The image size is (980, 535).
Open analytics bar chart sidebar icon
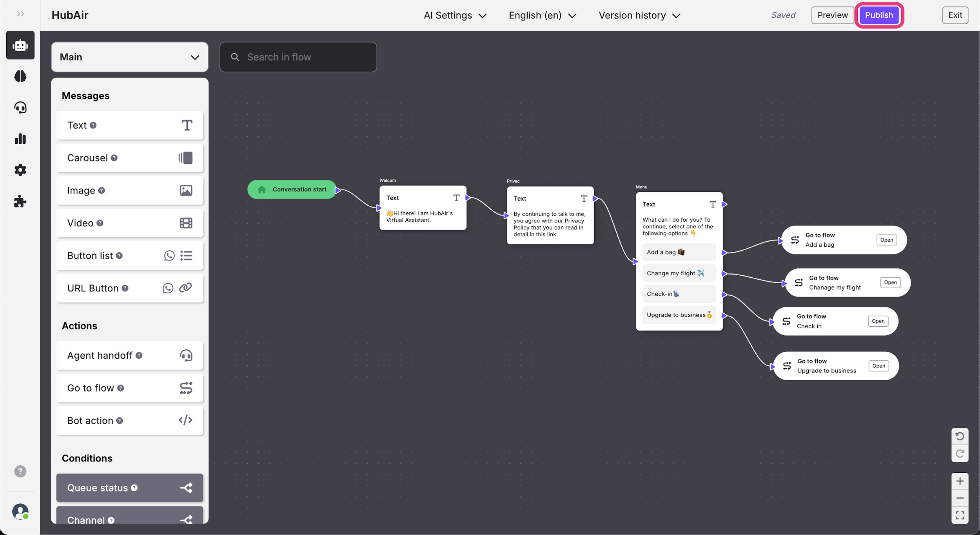pyautogui.click(x=20, y=139)
